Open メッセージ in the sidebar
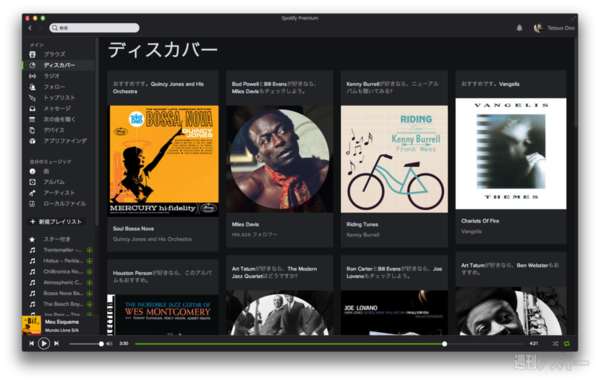This screenshot has height=382, width=600. click(x=57, y=108)
